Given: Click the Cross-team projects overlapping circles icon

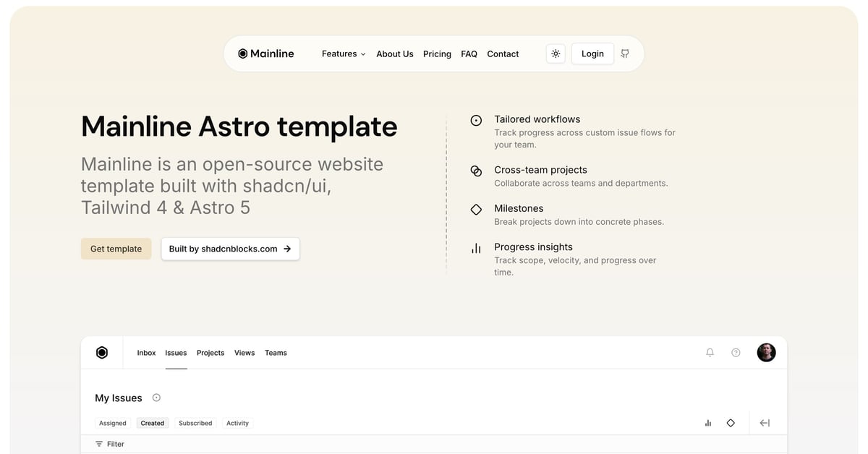Looking at the screenshot, I should tap(476, 171).
